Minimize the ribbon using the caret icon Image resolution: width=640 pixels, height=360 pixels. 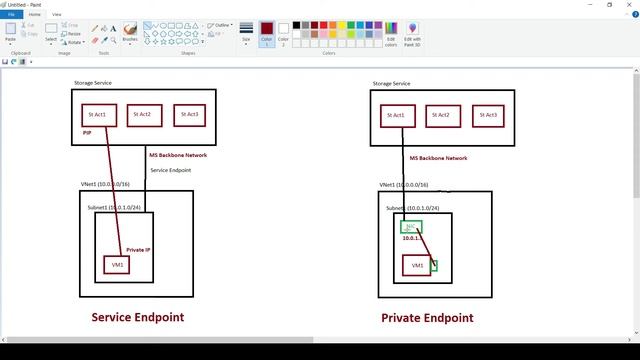pos(627,14)
